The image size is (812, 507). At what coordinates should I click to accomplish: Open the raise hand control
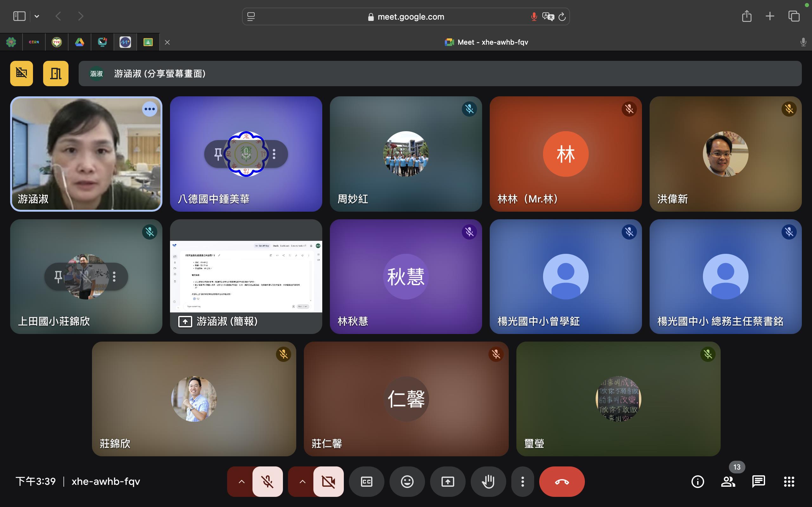point(488,482)
